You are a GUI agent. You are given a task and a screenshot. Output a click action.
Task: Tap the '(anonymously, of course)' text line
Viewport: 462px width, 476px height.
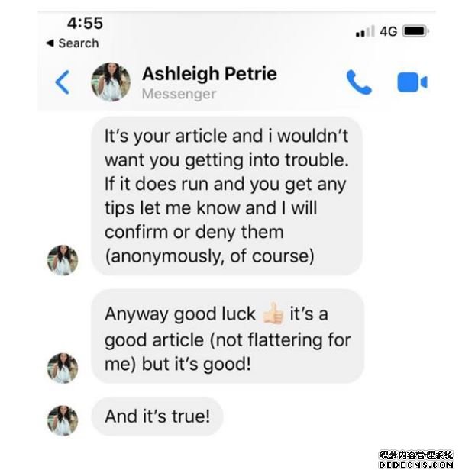pos(209,256)
